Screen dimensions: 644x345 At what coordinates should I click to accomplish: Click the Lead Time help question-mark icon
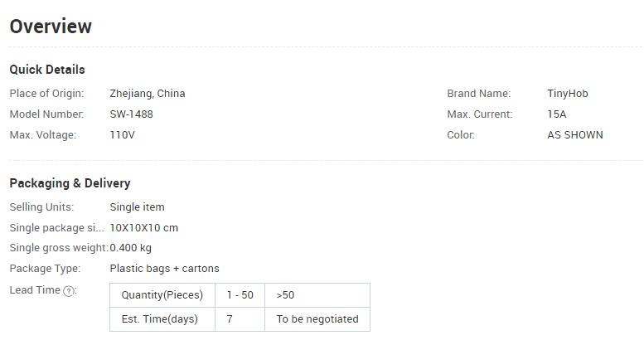pos(69,291)
